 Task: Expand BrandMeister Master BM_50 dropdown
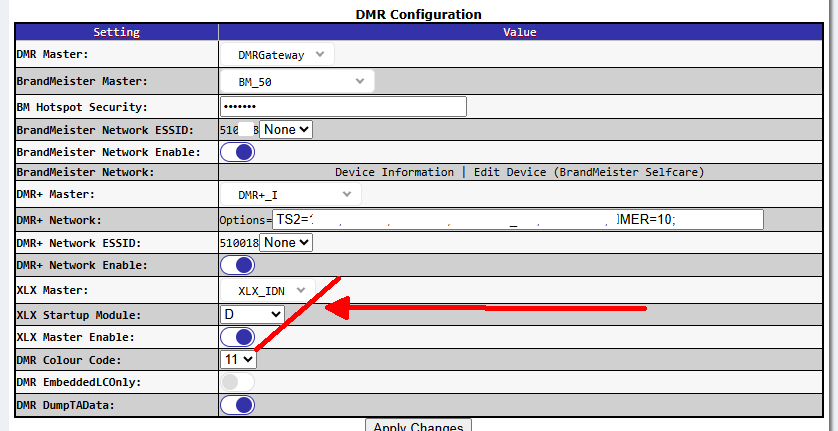pyautogui.click(x=296, y=81)
